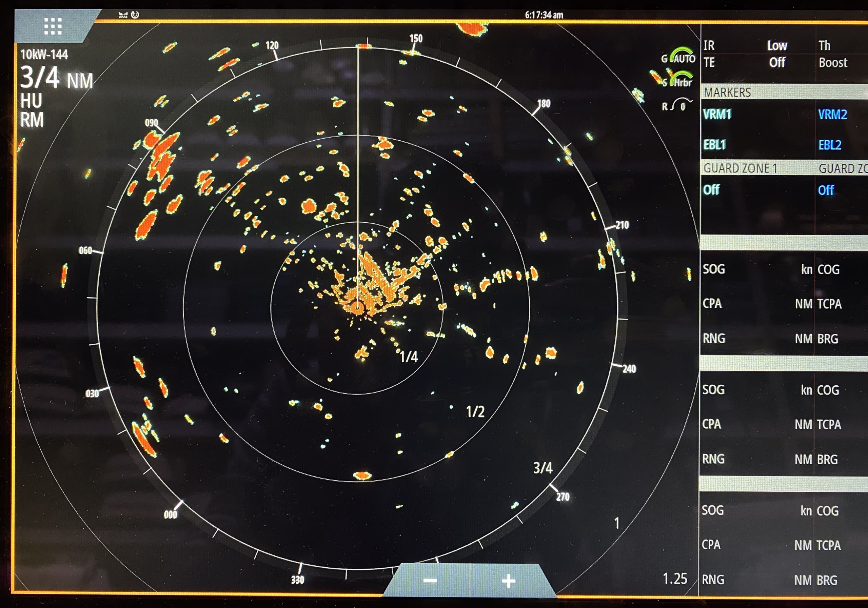Tap the 6:17:34 am clock
The image size is (868, 608).
544,15
